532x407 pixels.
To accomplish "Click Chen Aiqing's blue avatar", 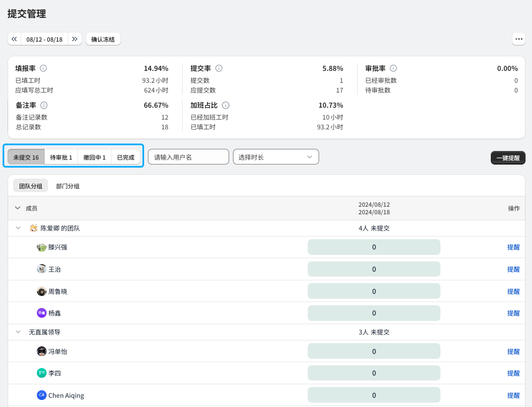I will 41,395.
